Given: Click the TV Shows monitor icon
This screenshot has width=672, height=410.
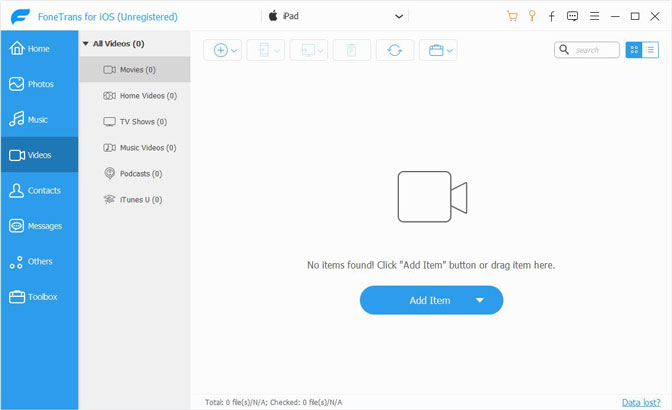Looking at the screenshot, I should [x=109, y=122].
